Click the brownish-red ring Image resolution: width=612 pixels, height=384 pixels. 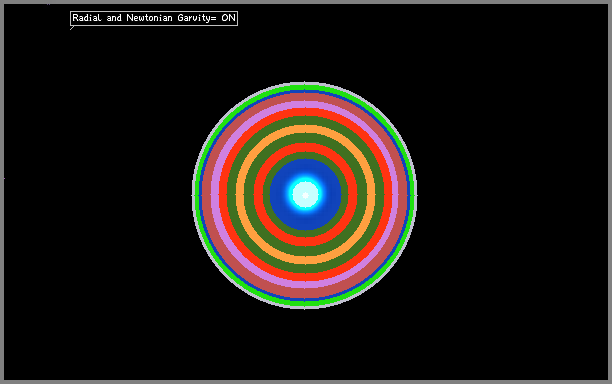click(x=305, y=293)
